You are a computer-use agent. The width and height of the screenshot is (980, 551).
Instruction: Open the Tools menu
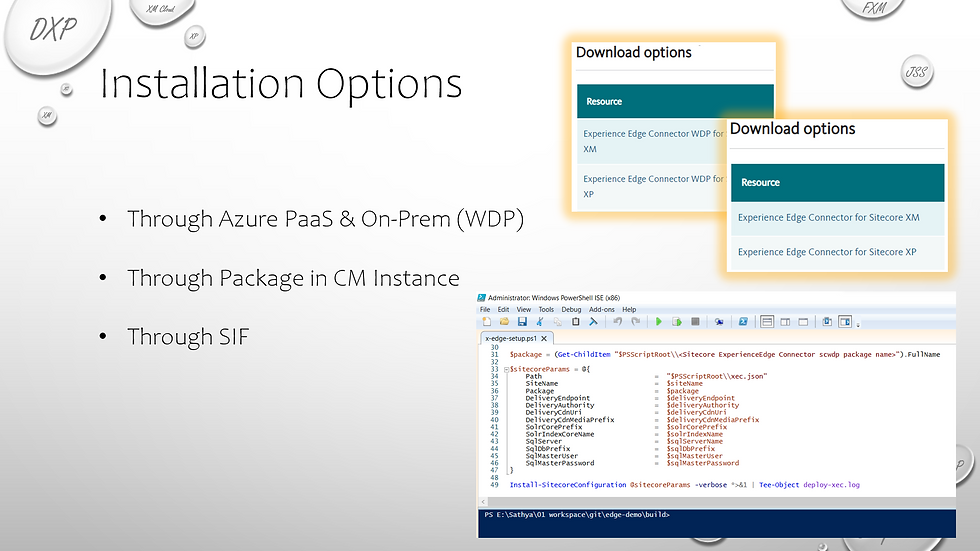(546, 309)
